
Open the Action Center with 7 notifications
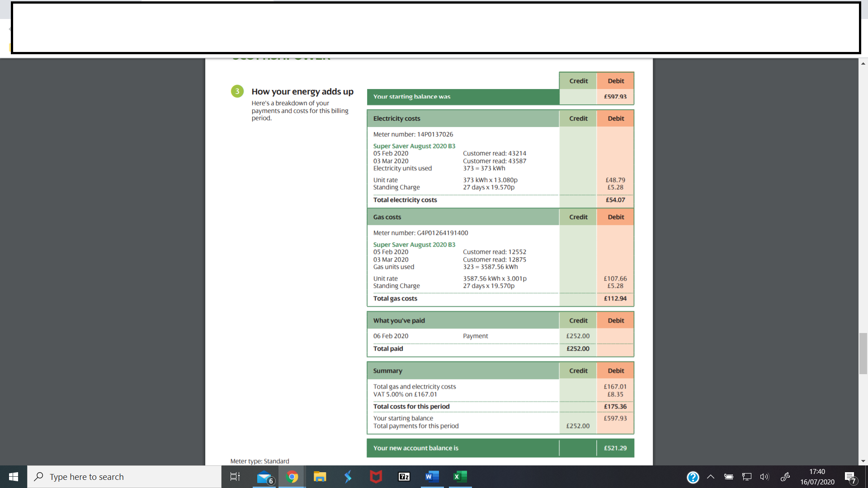tap(850, 477)
